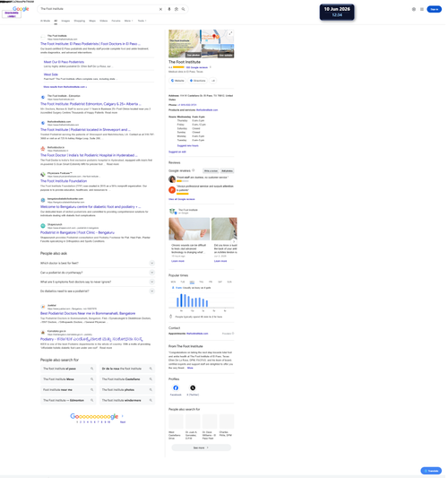Open 'The Foot Institute Foundation' result
Viewport: 448px width, 478px height.
[x=64, y=181]
